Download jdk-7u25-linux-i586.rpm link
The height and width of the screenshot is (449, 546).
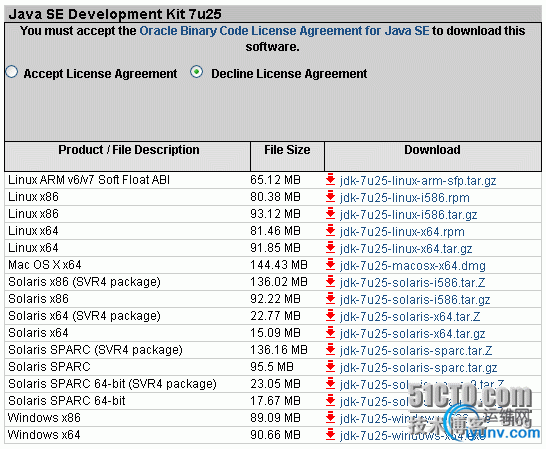pos(405,198)
